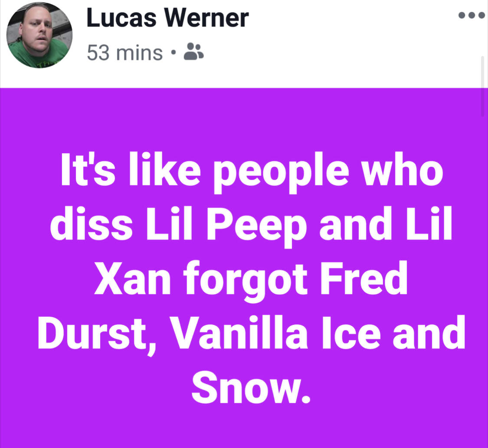Click the dot separator after '53 mins'
488x448 pixels.
point(173,53)
